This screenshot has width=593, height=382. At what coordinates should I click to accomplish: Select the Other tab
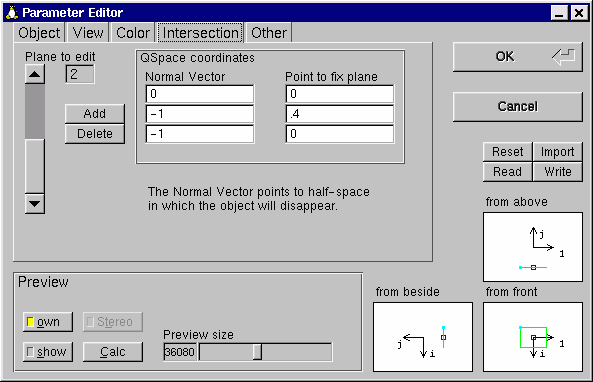[269, 33]
